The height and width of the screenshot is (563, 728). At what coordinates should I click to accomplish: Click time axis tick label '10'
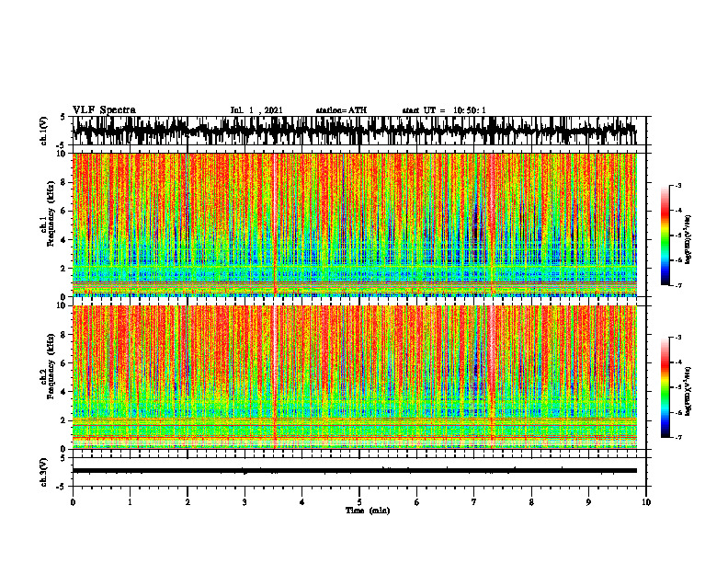[646, 502]
